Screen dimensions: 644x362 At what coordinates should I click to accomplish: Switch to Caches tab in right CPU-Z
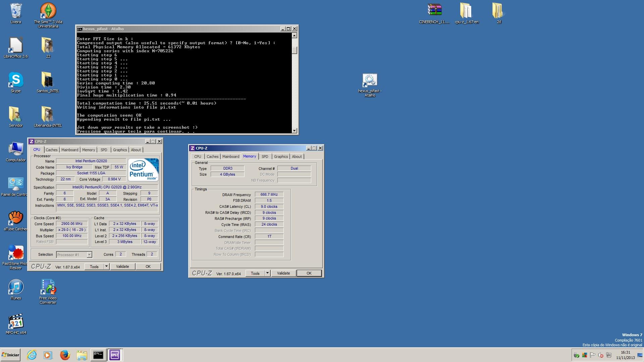coord(212,157)
